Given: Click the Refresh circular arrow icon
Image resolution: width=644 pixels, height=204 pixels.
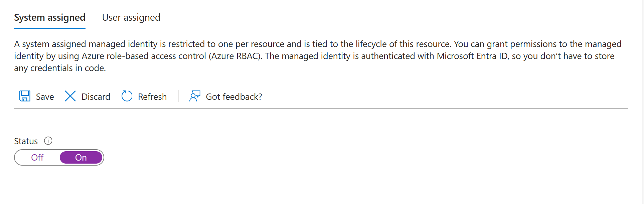Looking at the screenshot, I should pyautogui.click(x=127, y=96).
